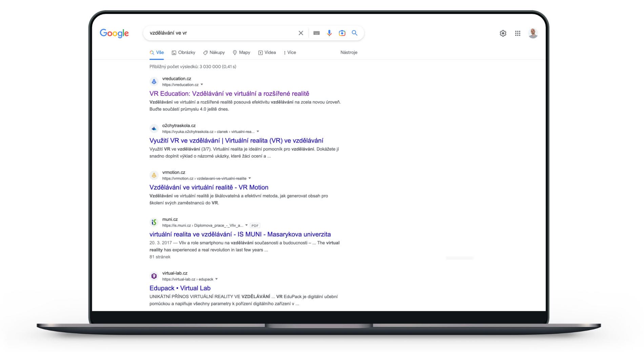This screenshot has height=352, width=644.
Task: Switch to the Mapy tab
Action: (241, 53)
